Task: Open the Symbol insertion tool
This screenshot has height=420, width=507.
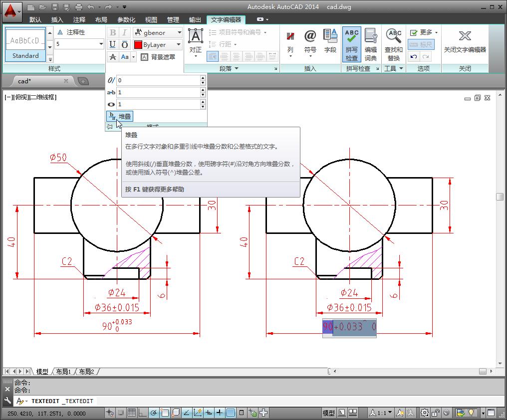Action: tap(310, 40)
